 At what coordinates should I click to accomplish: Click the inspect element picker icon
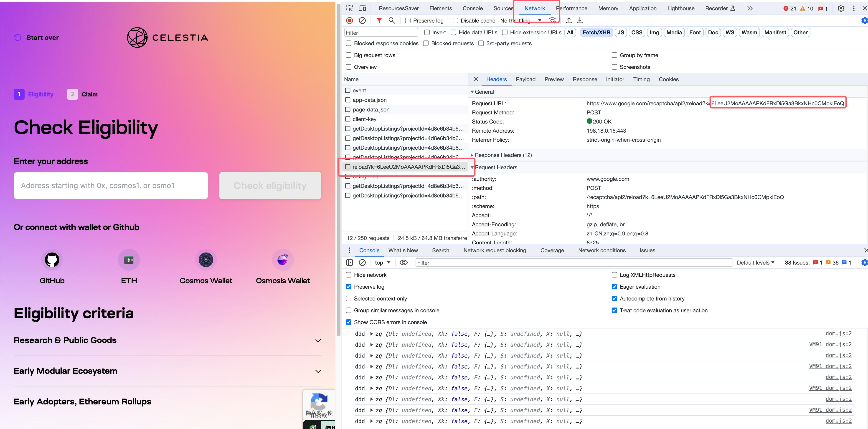tap(350, 8)
